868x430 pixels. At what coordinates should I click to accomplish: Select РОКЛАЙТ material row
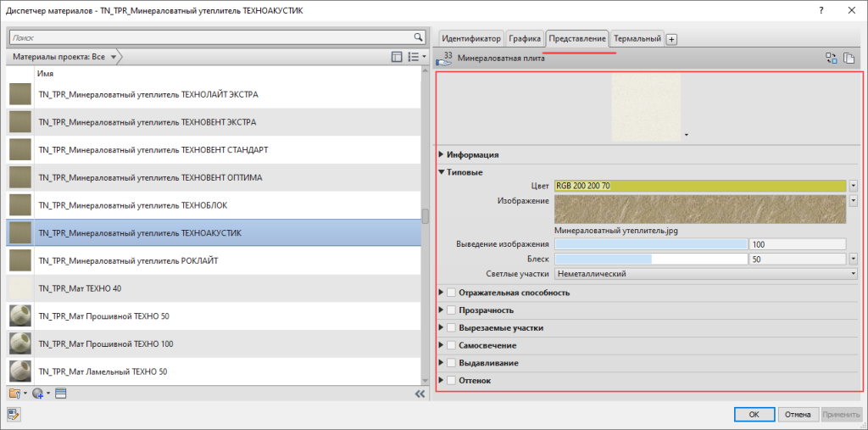click(214, 260)
